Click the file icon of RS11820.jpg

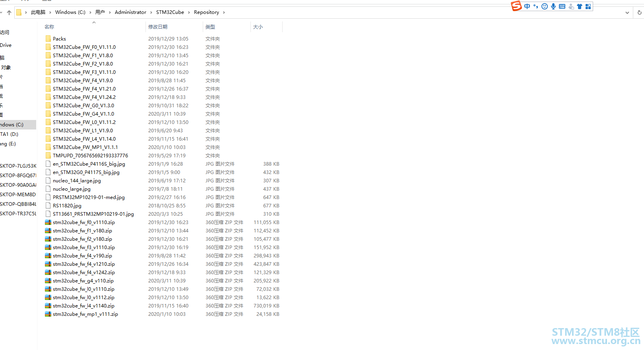[48, 205]
